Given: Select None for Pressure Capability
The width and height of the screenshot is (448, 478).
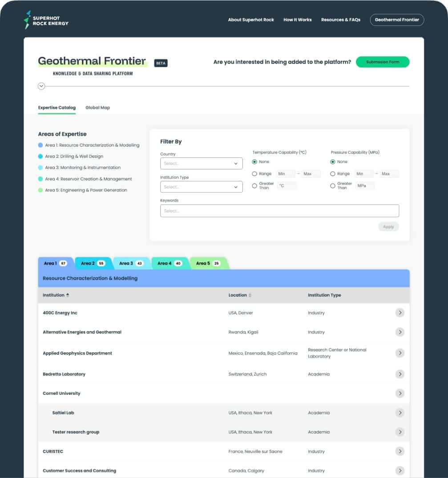Looking at the screenshot, I should [333, 162].
